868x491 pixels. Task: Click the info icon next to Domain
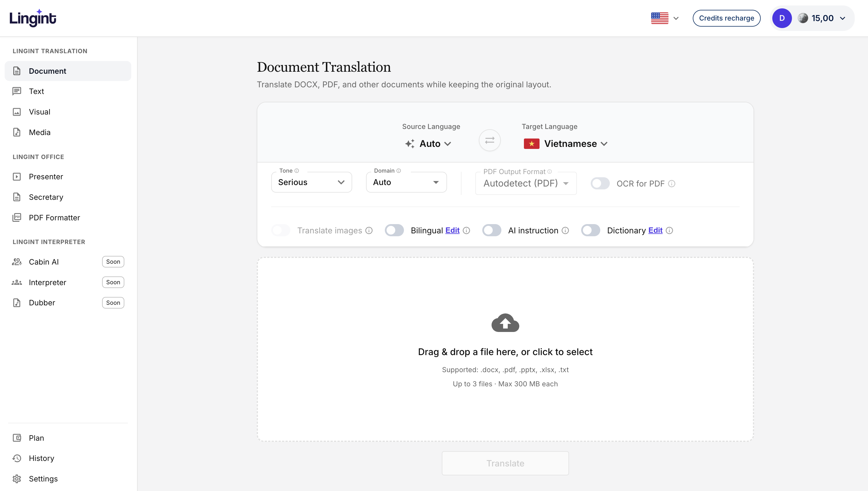(x=399, y=171)
